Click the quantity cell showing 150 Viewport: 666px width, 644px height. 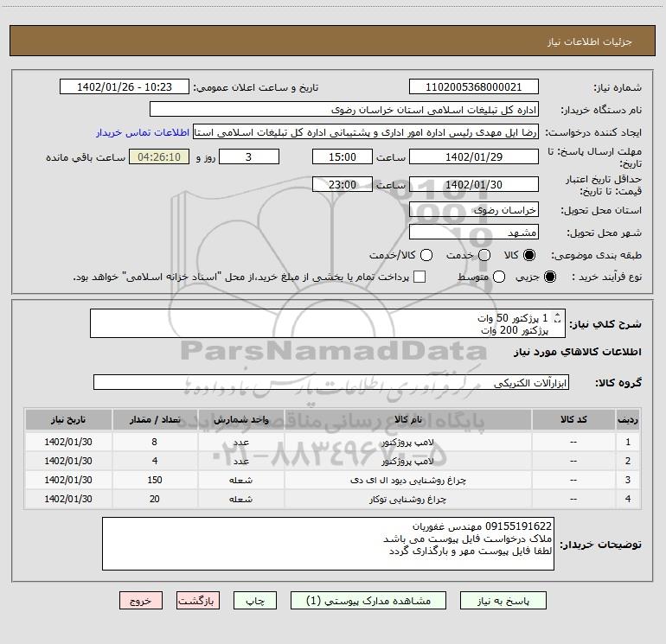(x=155, y=480)
